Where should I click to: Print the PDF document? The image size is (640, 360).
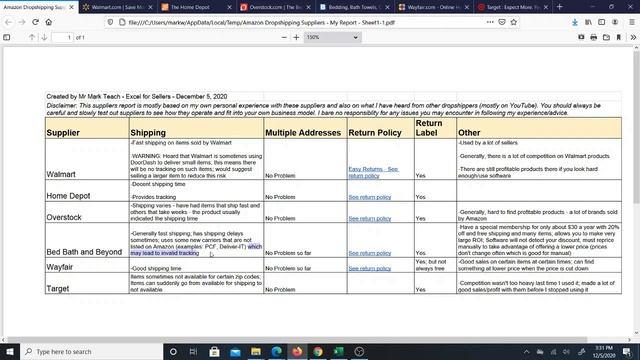coord(593,37)
